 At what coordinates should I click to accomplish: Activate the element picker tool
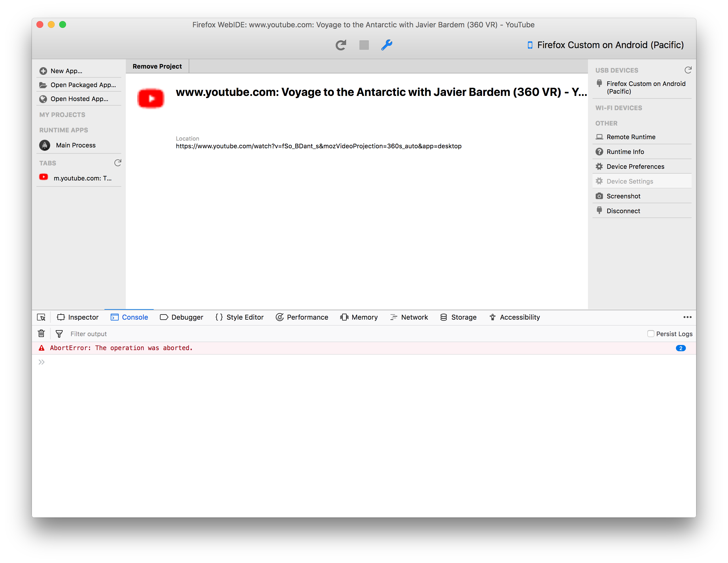(41, 317)
